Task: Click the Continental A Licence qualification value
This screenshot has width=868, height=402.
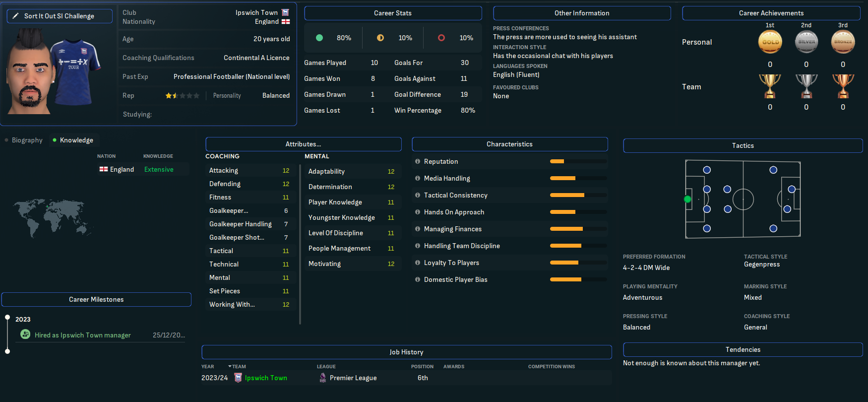Action: (x=256, y=58)
